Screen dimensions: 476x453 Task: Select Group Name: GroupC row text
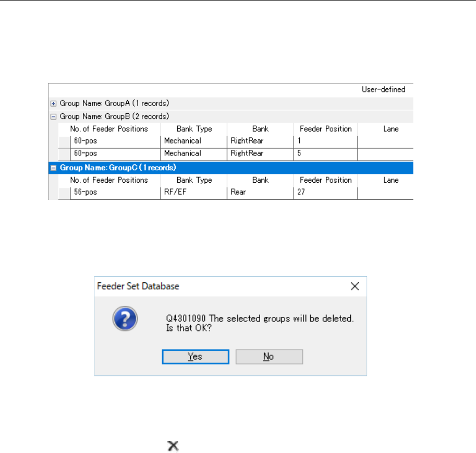[118, 168]
